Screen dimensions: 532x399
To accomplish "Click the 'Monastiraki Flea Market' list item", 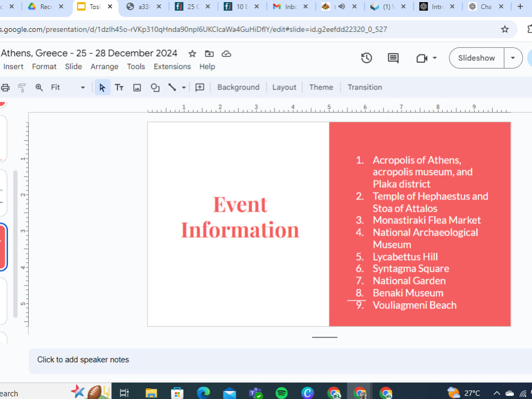I will tap(427, 220).
